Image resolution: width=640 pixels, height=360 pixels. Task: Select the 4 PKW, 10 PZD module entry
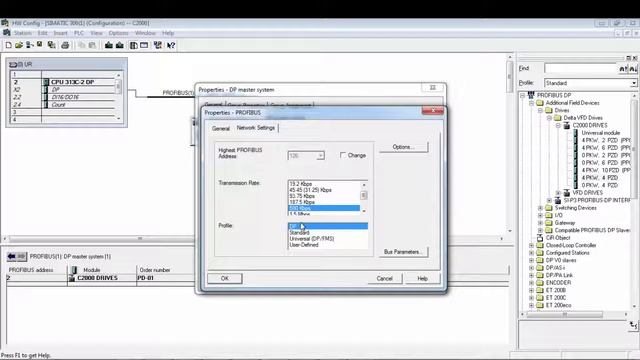tap(606, 170)
